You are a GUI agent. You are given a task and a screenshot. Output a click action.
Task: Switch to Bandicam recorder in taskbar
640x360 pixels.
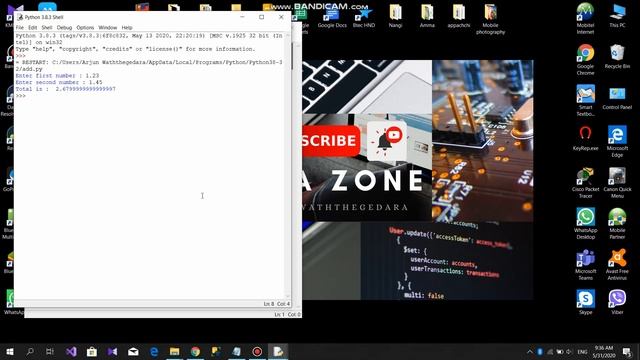[x=257, y=351]
